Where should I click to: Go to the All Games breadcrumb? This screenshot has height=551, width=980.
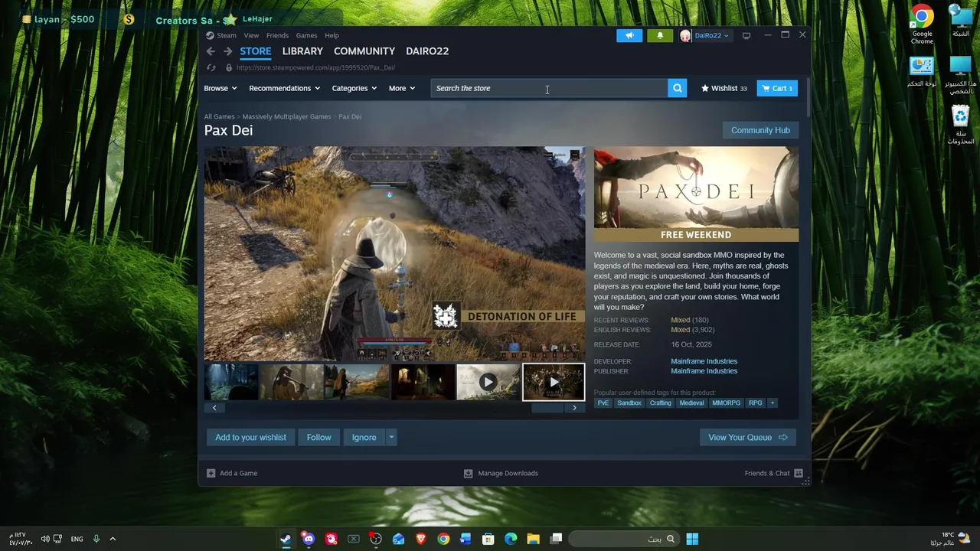point(219,116)
